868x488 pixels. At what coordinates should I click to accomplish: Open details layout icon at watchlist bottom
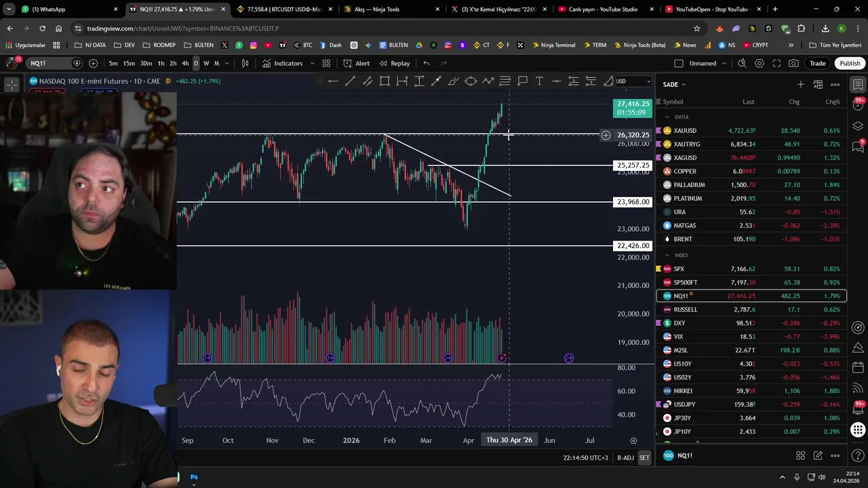[x=800, y=455]
